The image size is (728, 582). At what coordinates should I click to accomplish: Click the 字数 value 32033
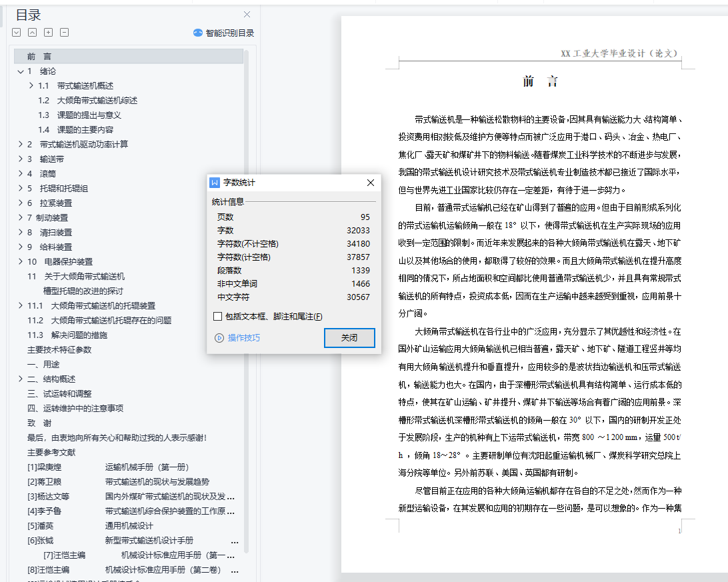point(359,231)
